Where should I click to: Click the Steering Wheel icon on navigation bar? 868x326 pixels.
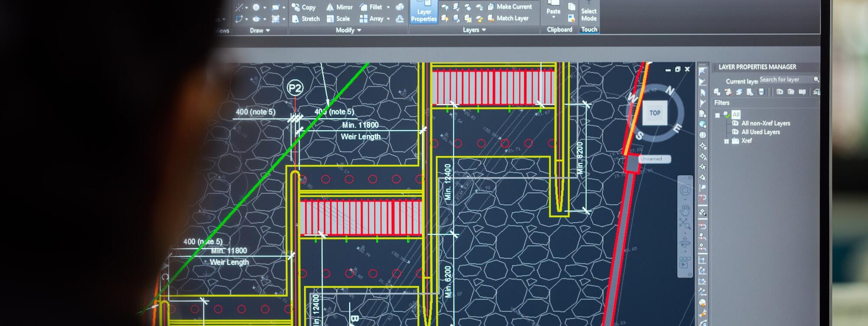(x=685, y=190)
